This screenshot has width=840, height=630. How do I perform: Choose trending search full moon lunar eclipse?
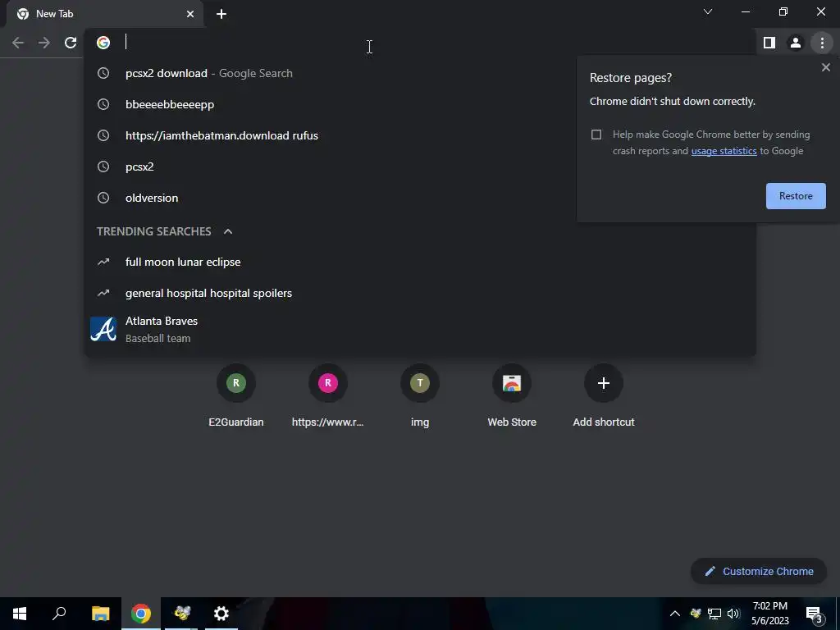[x=420, y=262]
